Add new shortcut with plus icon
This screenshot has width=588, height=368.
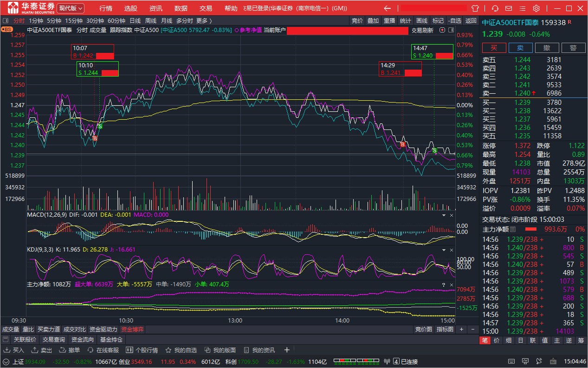click(287, 350)
